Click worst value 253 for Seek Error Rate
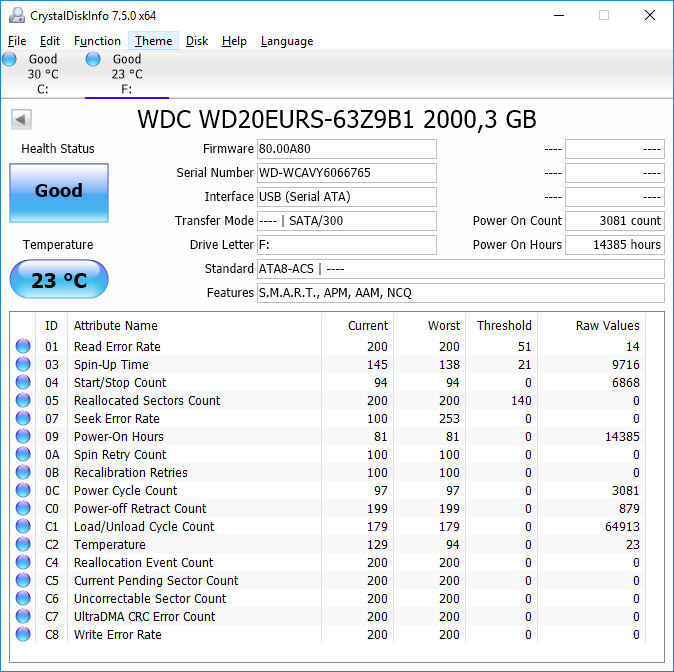Screen dimensions: 674x672 tap(449, 418)
